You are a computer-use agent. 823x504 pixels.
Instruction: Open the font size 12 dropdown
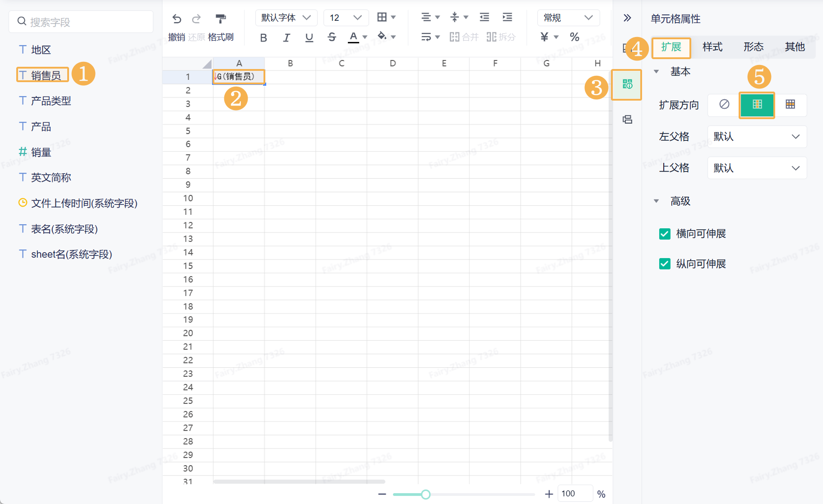[346, 18]
